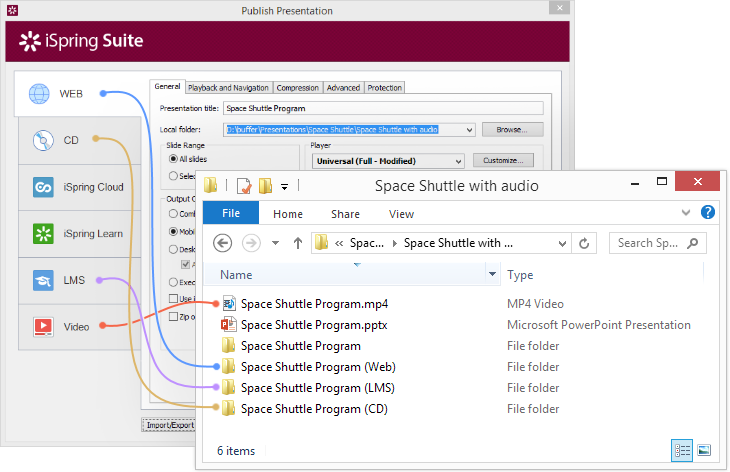The height and width of the screenshot is (472, 730).
Task: Open the Customize Quick Access Toolbar dropdown
Action: [x=284, y=187]
